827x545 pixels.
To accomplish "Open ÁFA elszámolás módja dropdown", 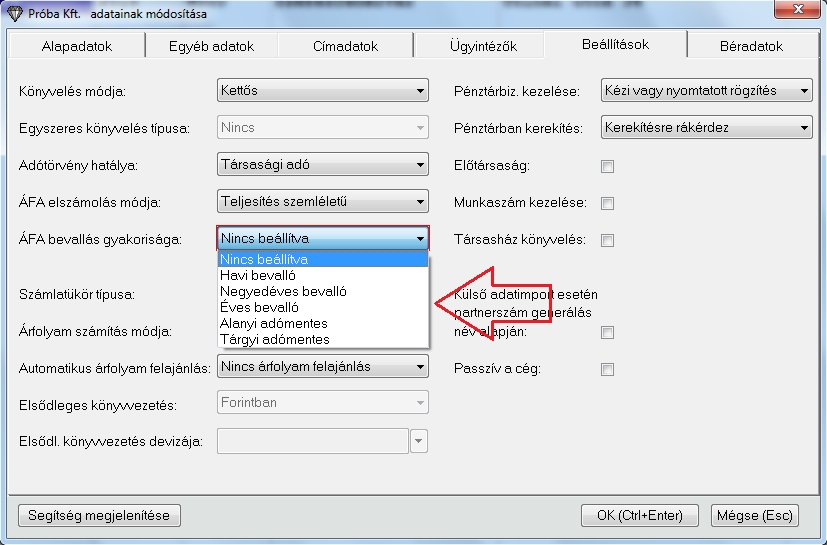I will [x=322, y=202].
